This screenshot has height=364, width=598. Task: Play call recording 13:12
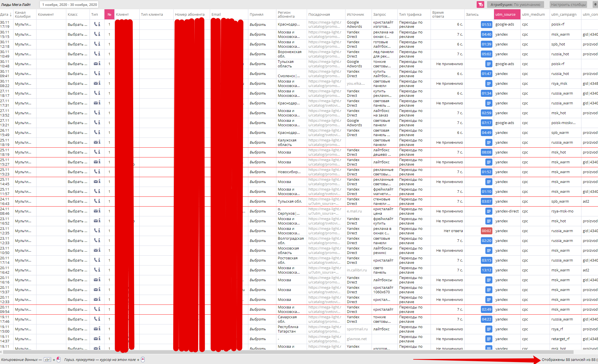tap(486, 270)
